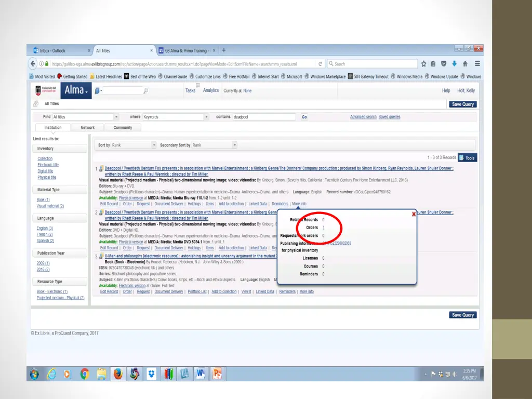Open a new browser tab with the plus
Image resolution: width=532 pixels, height=399 pixels.
[x=223, y=50]
